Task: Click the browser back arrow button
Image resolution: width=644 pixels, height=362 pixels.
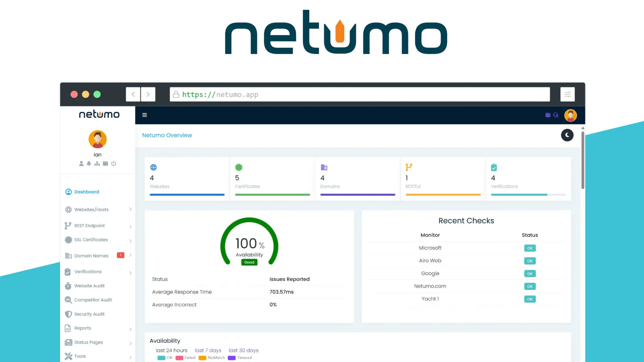Action: coord(133,94)
